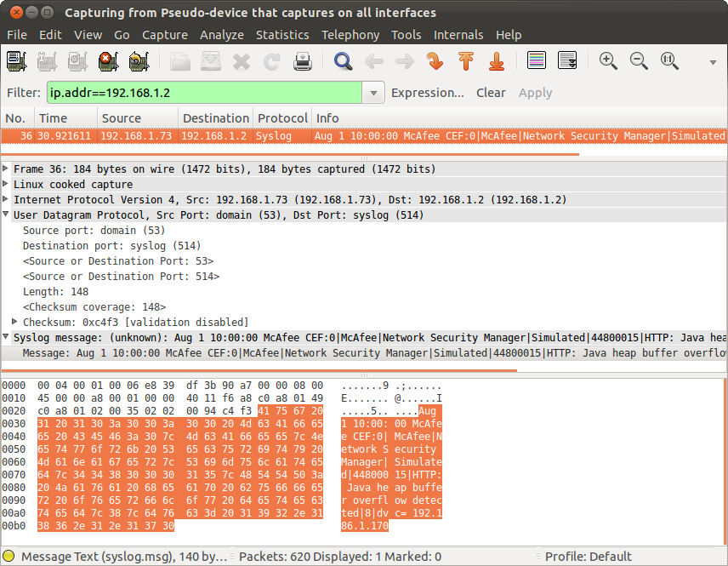Reset zoom to 100 percent
The image size is (728, 566).
[x=669, y=60]
